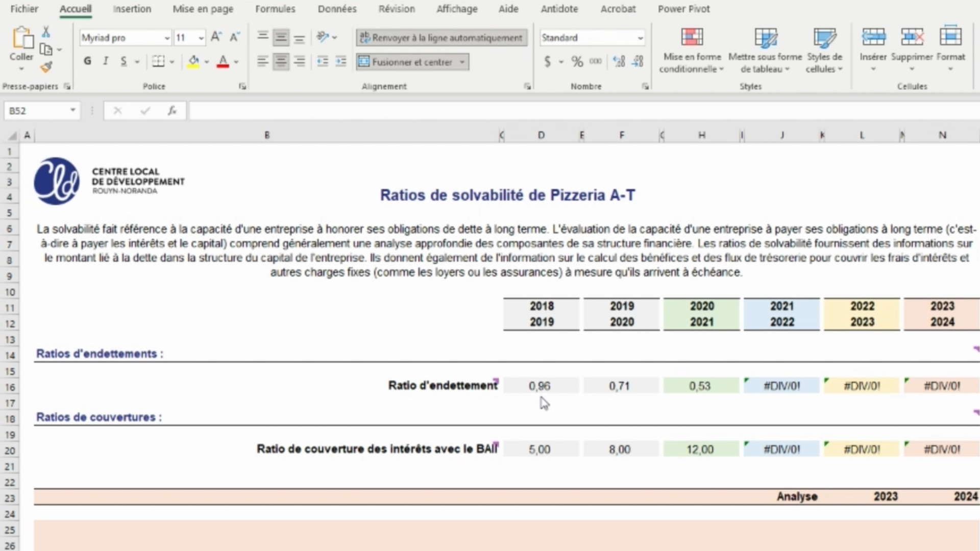Viewport: 980px width, 551px height.
Task: Switch to the Mise en page tab
Action: tap(203, 9)
